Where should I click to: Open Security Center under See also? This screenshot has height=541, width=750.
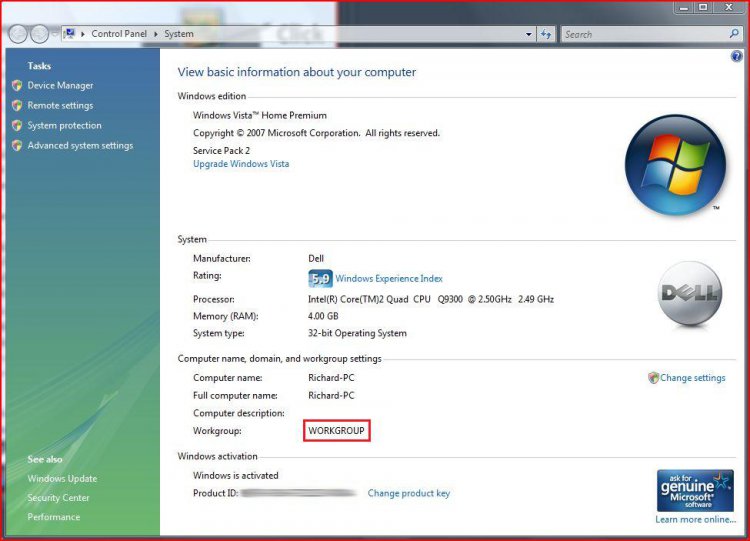[x=58, y=497]
